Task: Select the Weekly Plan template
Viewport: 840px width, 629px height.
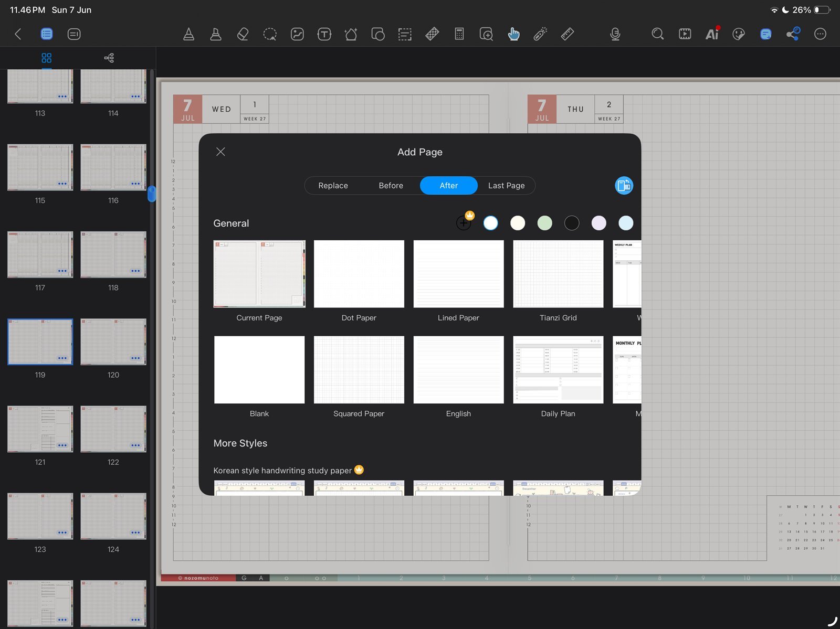Action: [x=627, y=274]
